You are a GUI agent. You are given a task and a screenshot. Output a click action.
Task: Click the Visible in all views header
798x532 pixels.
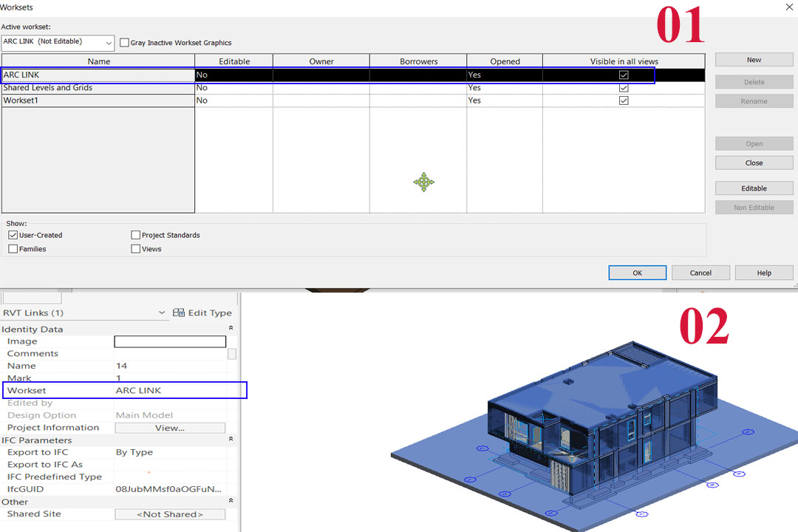pos(624,61)
